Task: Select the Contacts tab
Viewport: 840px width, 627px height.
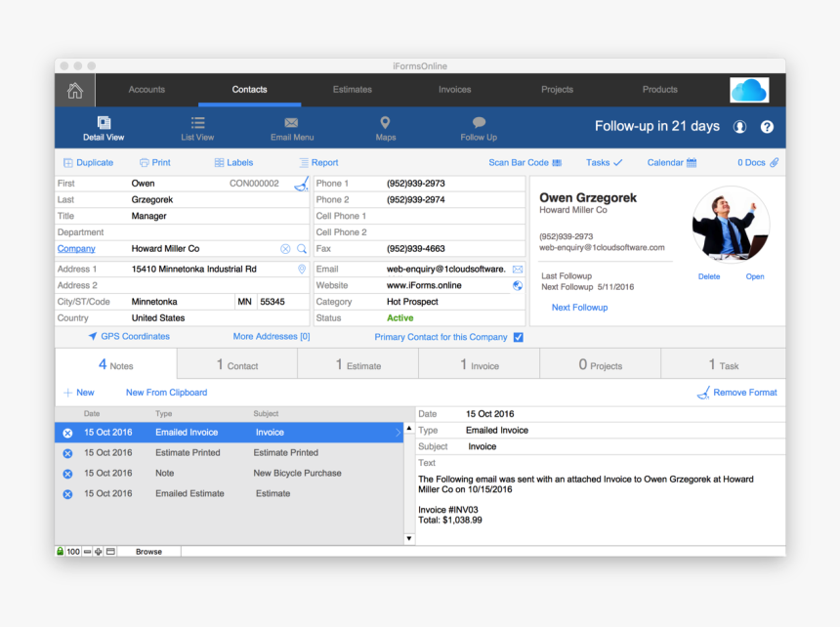Action: [250, 90]
